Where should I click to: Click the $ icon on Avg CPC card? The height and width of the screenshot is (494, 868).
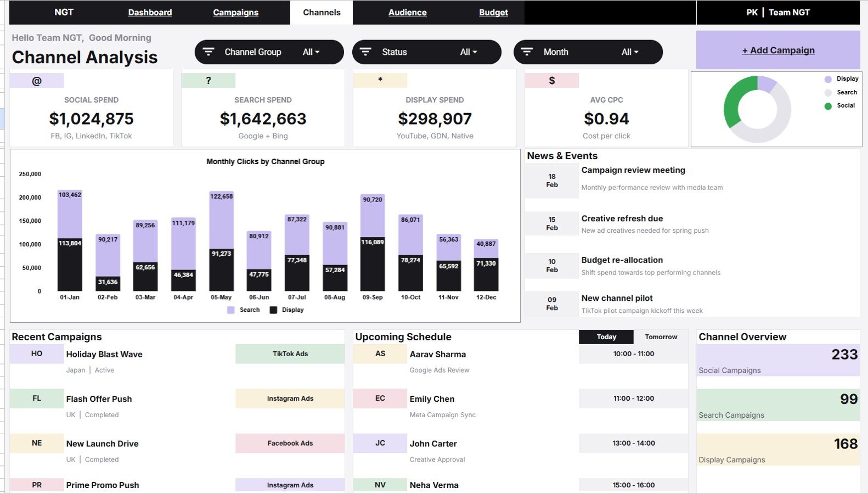(552, 80)
